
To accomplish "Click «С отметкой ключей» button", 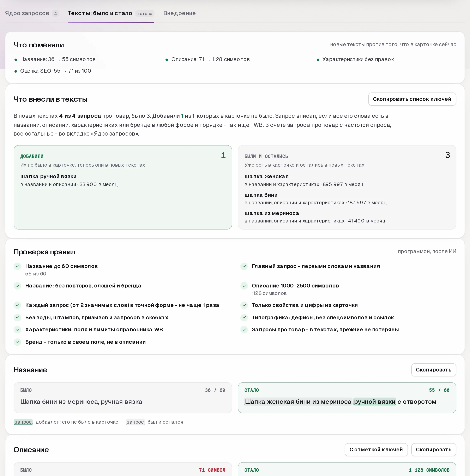I will (376, 449).
